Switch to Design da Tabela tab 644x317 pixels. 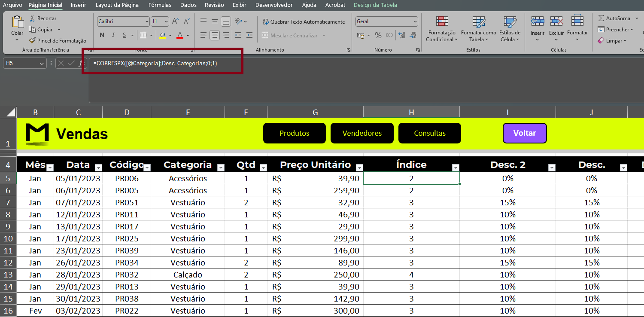[x=375, y=5]
